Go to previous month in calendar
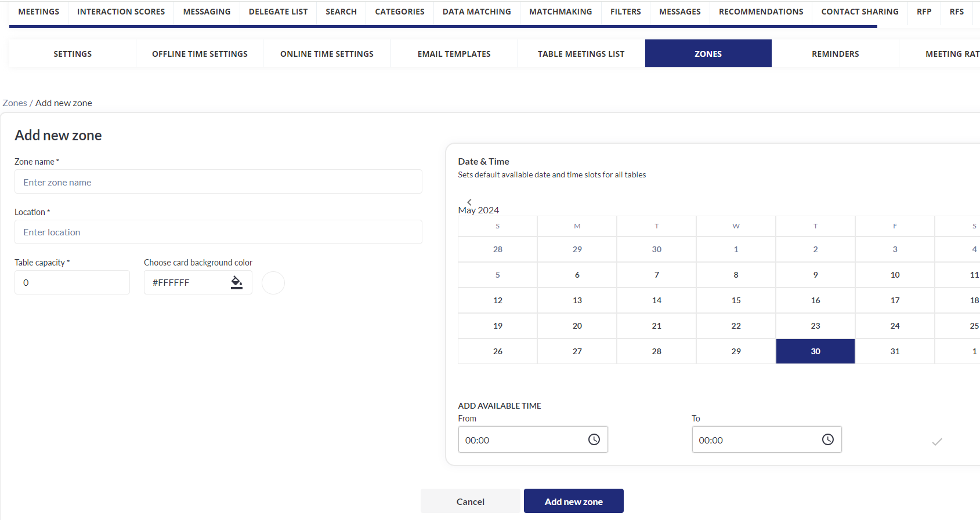Viewport: 980px width, 520px height. point(469,202)
